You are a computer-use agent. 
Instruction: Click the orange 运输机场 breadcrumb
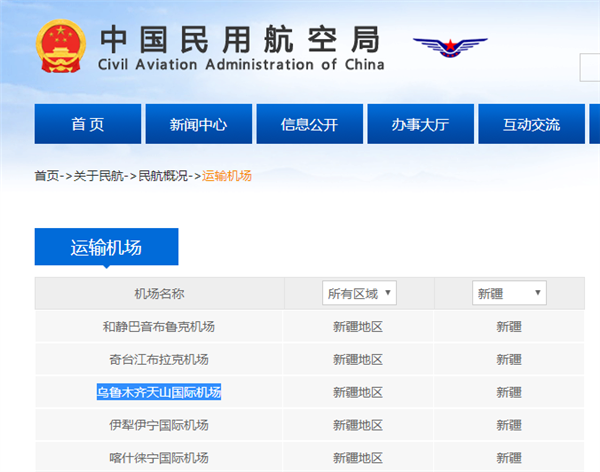point(227,176)
